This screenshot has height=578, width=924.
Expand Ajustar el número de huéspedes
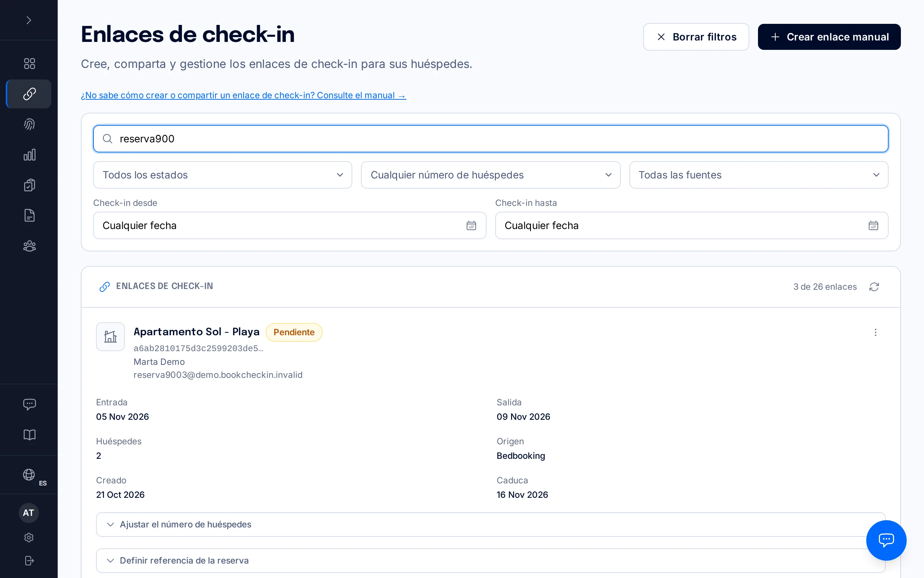(491, 525)
